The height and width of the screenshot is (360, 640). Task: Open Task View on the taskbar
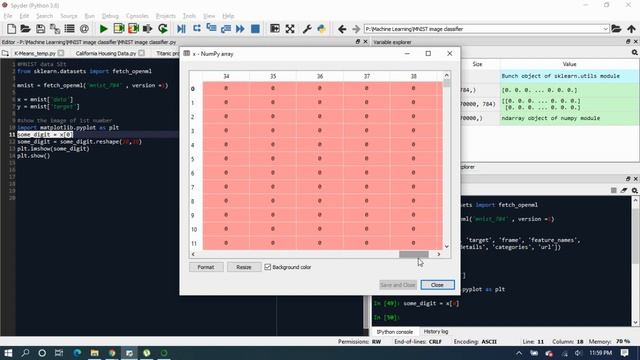tap(59, 353)
